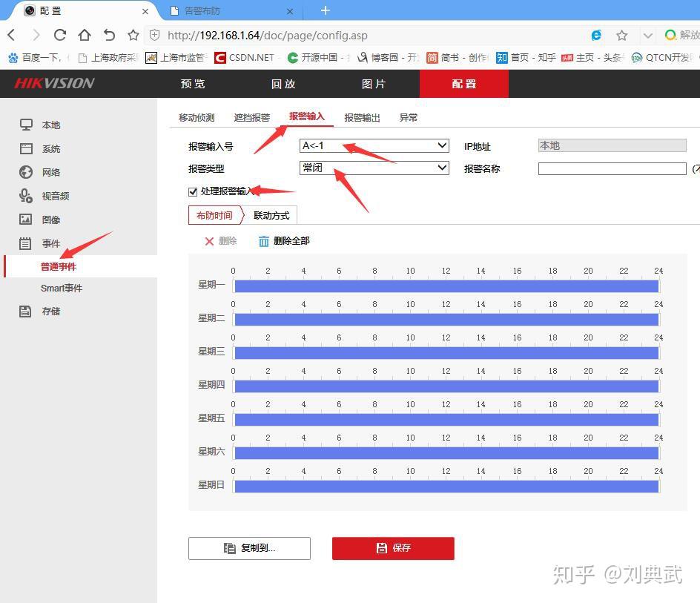Click the floppy disk save icon
This screenshot has width=700, height=603.
(x=380, y=548)
